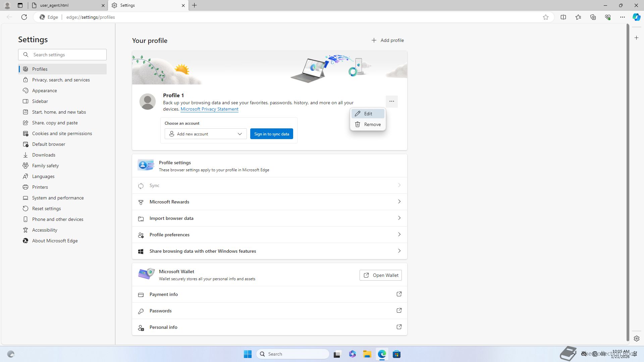644x362 pixels.
Task: Expand the Import browser data row
Action: [x=269, y=218]
